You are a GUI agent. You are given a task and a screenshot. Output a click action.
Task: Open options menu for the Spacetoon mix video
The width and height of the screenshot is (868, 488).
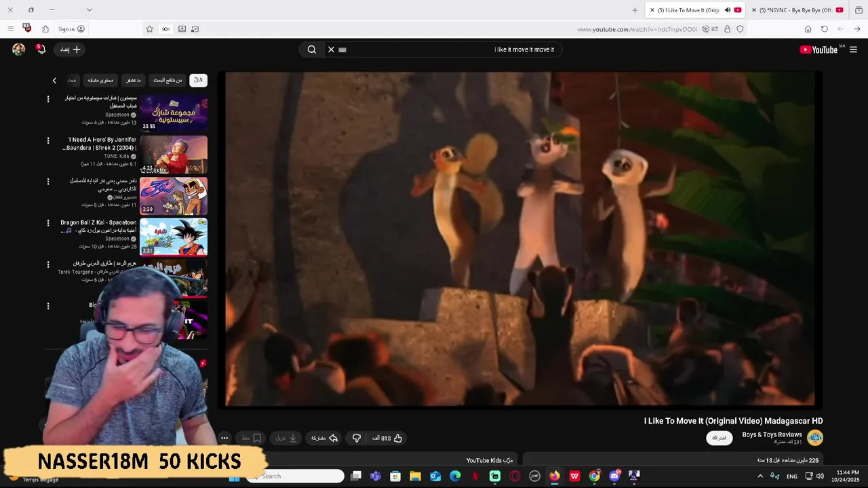click(x=47, y=99)
